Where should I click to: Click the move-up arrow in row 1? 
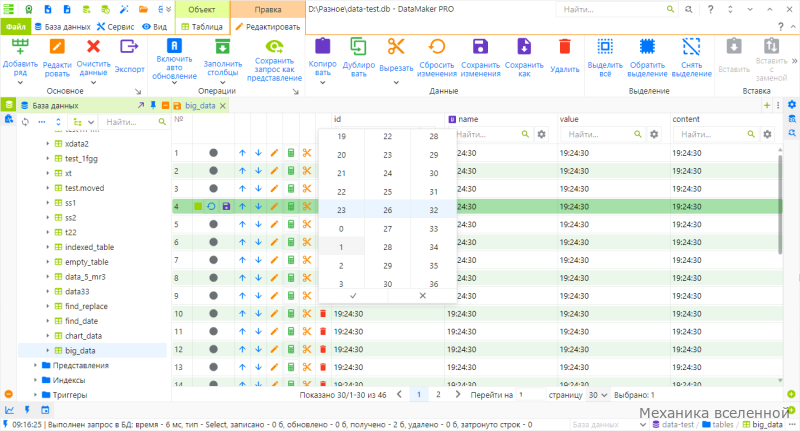[242, 153]
